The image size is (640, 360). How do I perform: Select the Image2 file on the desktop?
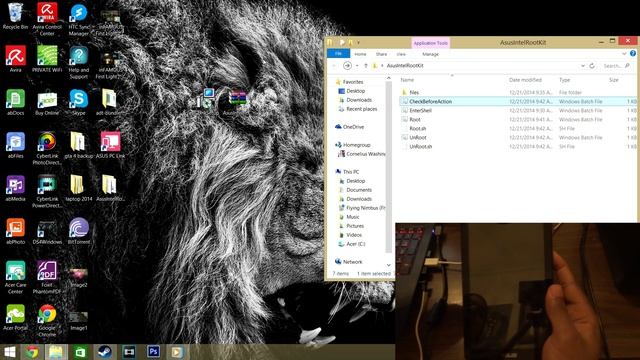coord(78,278)
